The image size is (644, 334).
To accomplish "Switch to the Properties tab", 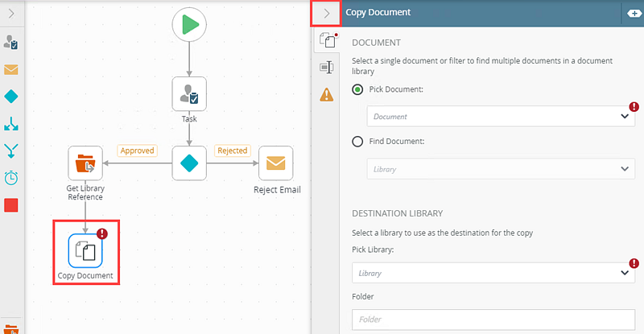I will click(x=326, y=68).
